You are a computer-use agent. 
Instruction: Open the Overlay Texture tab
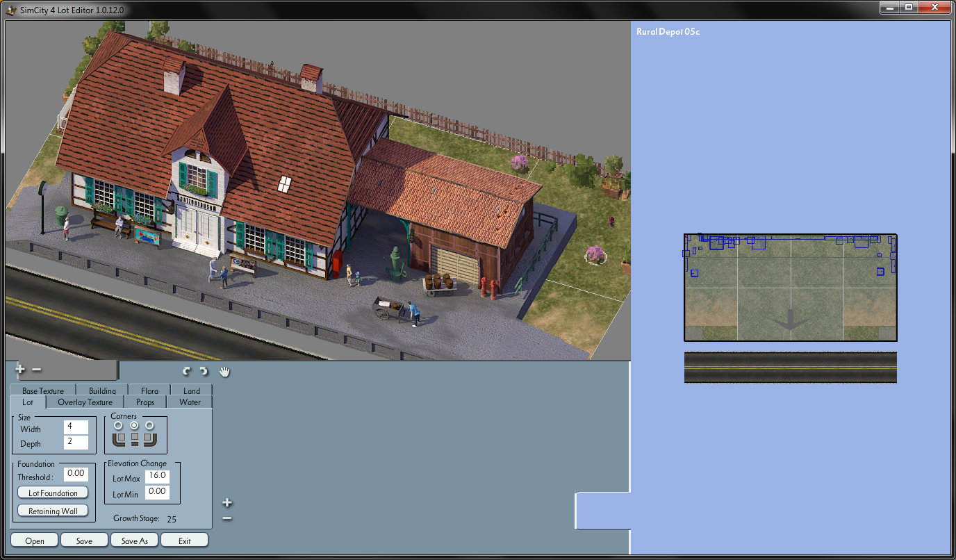tap(85, 402)
